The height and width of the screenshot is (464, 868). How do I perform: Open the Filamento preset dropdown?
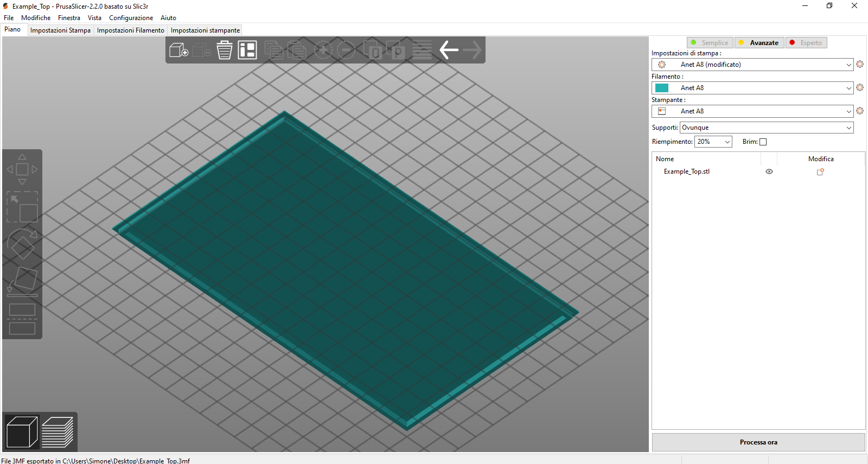(x=752, y=88)
